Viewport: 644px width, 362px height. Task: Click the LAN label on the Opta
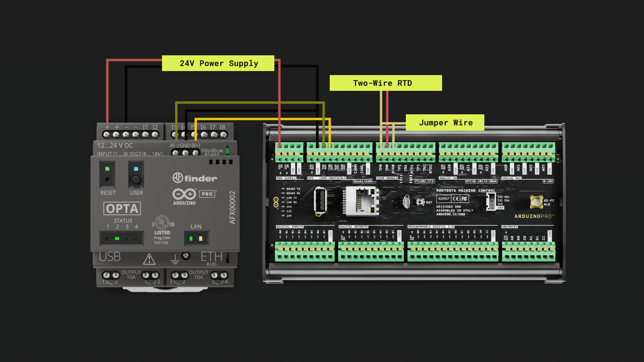[196, 227]
